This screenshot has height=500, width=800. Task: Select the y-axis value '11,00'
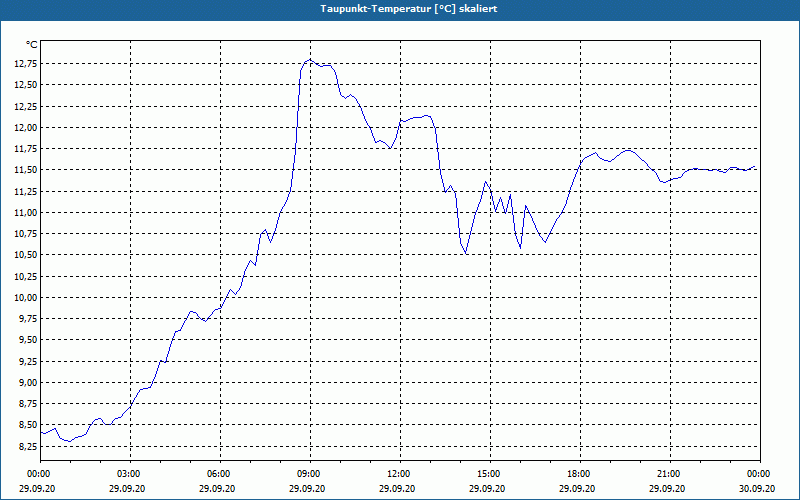point(24,212)
